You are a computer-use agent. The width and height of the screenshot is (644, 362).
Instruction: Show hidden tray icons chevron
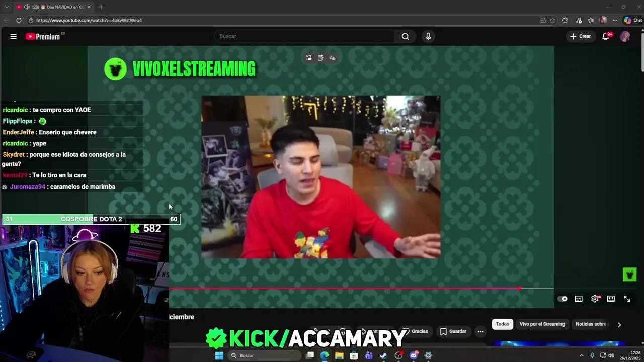582,355
